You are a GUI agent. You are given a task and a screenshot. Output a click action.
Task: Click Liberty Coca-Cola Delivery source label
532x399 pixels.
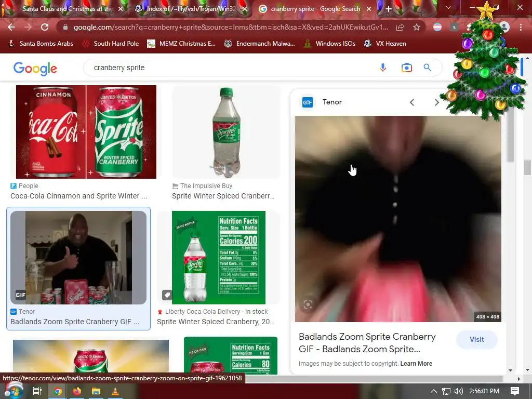(x=203, y=312)
